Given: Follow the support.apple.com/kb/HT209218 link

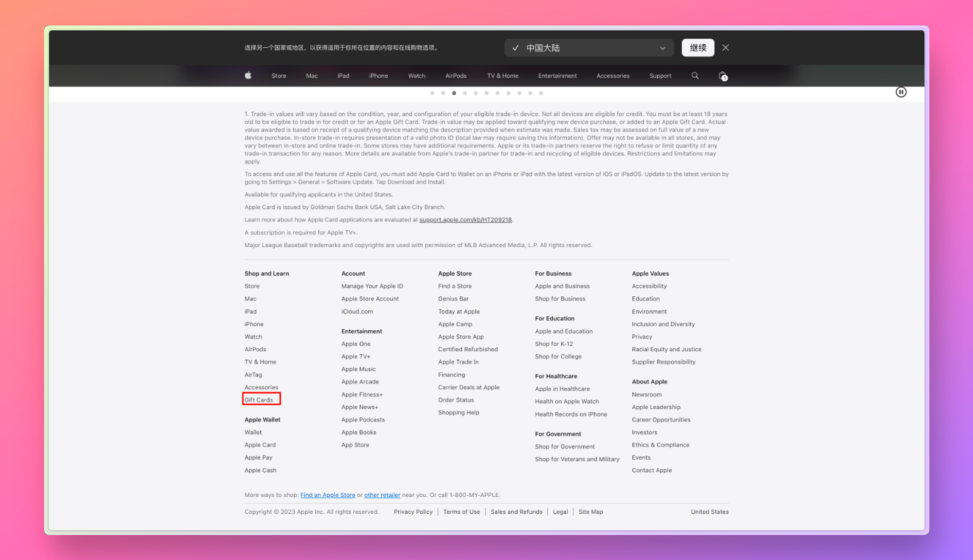Looking at the screenshot, I should [466, 220].
